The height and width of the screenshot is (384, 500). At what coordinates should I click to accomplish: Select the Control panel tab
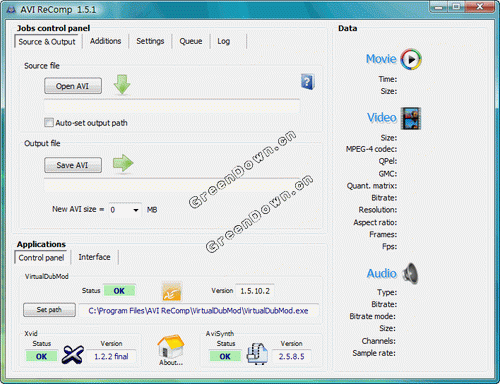coord(41,258)
